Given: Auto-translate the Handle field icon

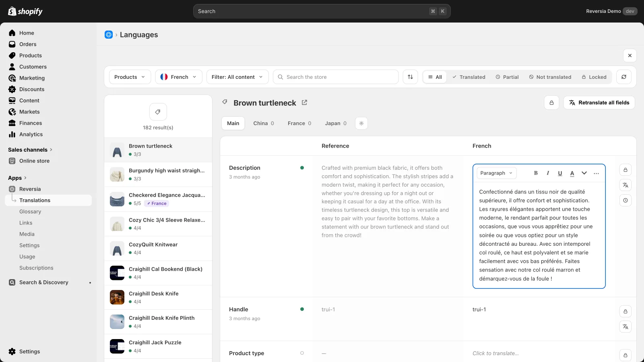Looking at the screenshot, I should coord(625,327).
